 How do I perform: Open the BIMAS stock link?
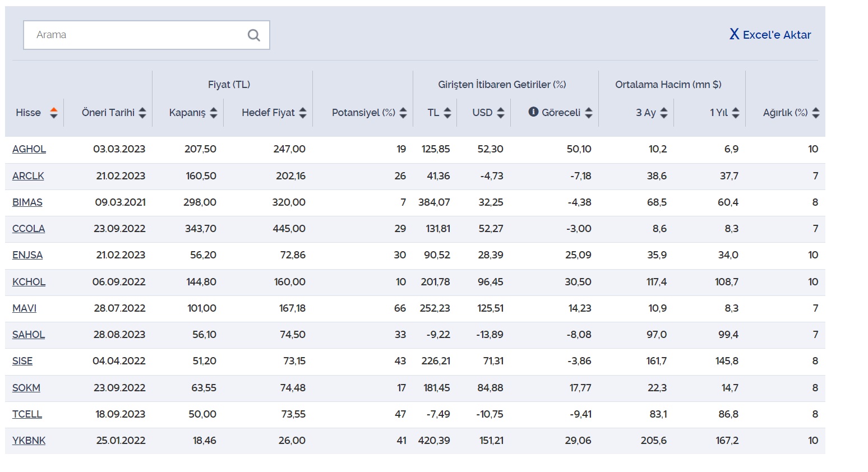(x=27, y=202)
